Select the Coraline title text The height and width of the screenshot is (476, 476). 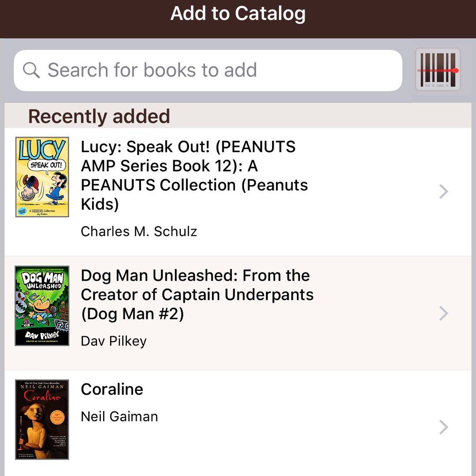tap(112, 389)
